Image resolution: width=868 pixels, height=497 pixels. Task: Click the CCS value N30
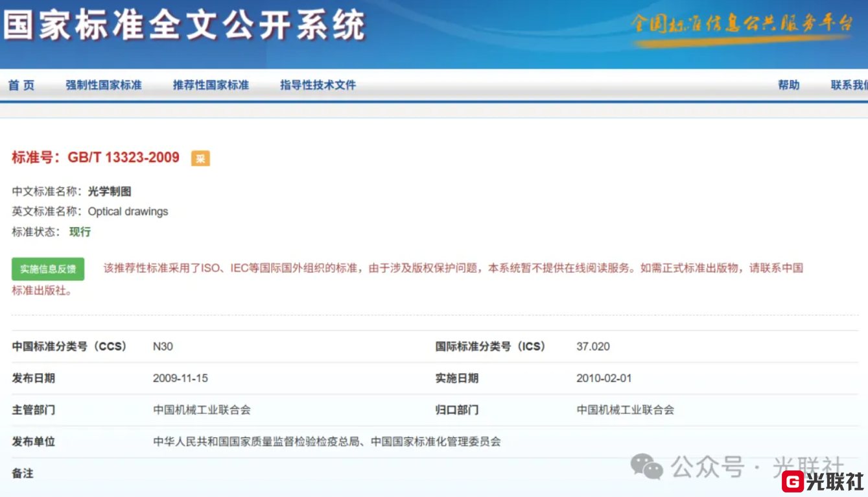(163, 346)
